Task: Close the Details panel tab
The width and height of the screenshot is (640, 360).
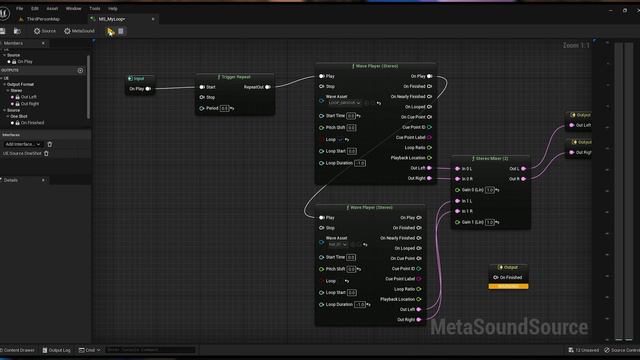Action: click(43, 180)
